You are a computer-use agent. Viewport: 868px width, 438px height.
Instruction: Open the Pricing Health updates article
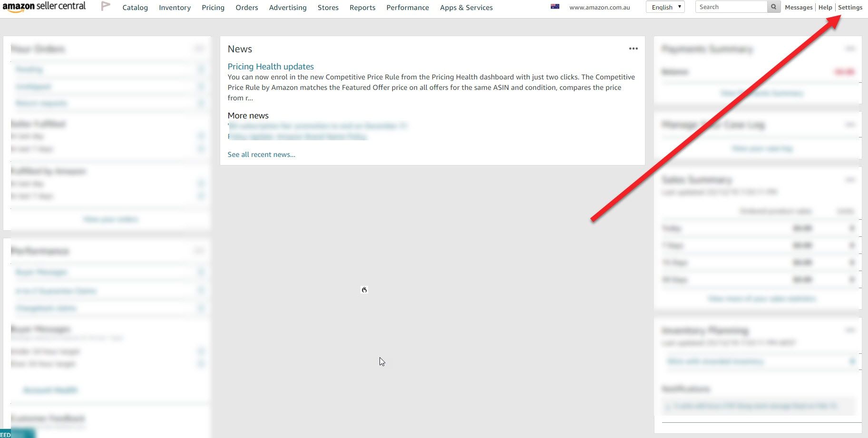[x=271, y=67]
